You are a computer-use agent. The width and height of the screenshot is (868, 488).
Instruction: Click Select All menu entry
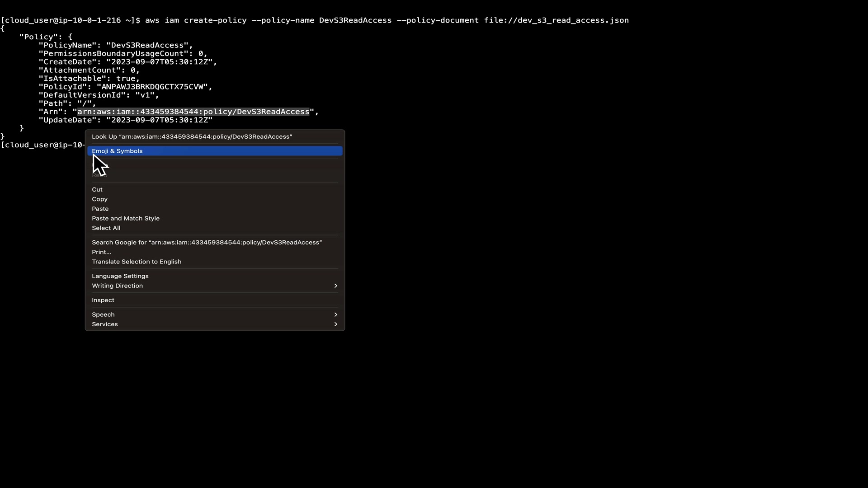106,228
